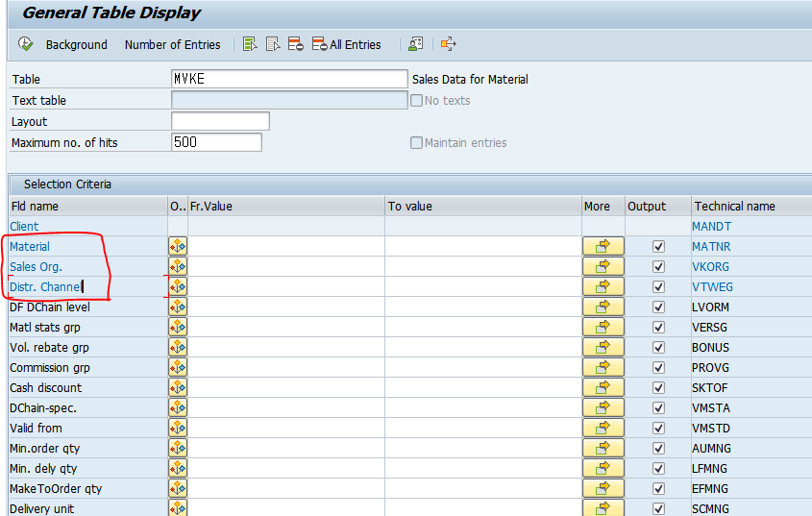The image size is (812, 516).
Task: Open selection option icon for Sales Org. row
Action: 178,266
